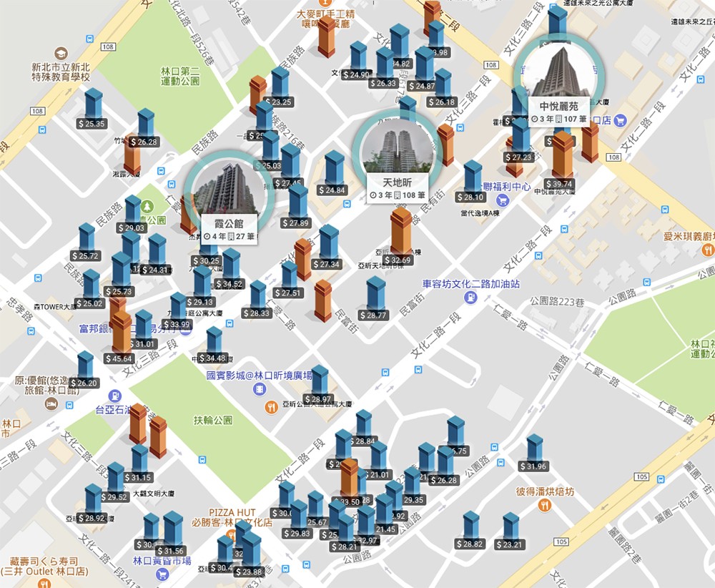Image resolution: width=715 pixels, height=588 pixels.
Task: Click the school icon above 新北市立新北特殊教育學校
Action: (x=61, y=54)
